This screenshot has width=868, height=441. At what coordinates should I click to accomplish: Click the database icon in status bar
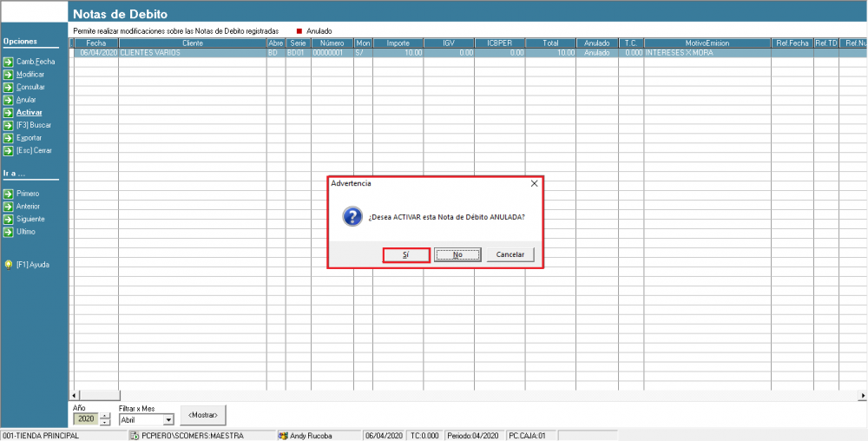click(134, 436)
